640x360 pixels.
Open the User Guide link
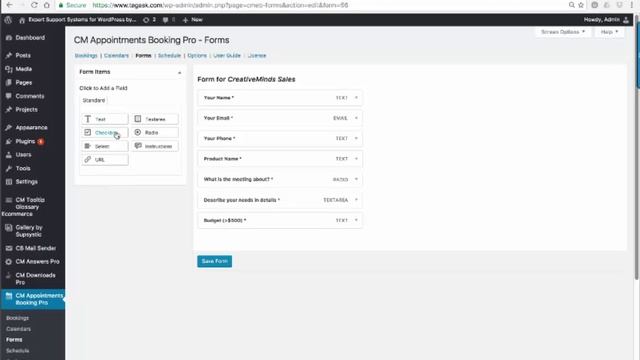227,56
